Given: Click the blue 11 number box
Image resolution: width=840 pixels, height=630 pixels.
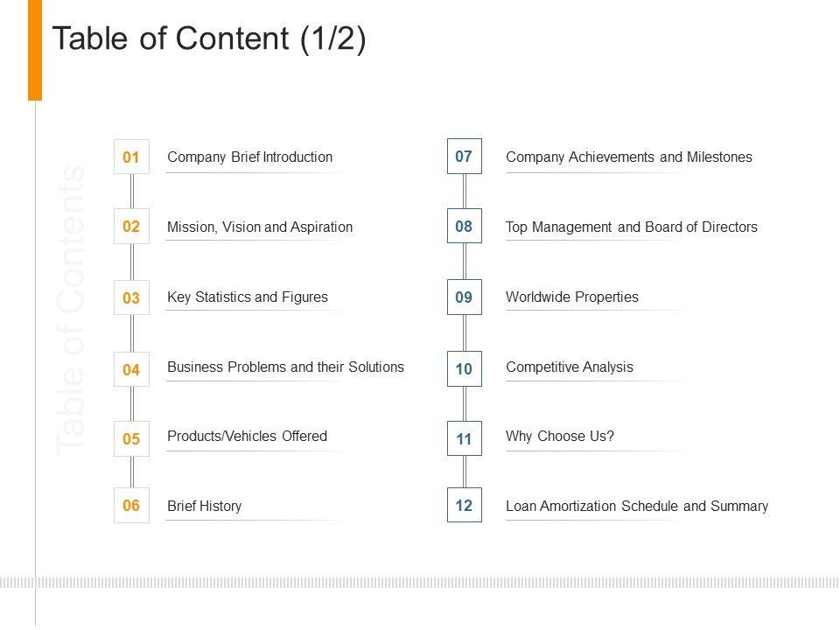Looking at the screenshot, I should (464, 439).
